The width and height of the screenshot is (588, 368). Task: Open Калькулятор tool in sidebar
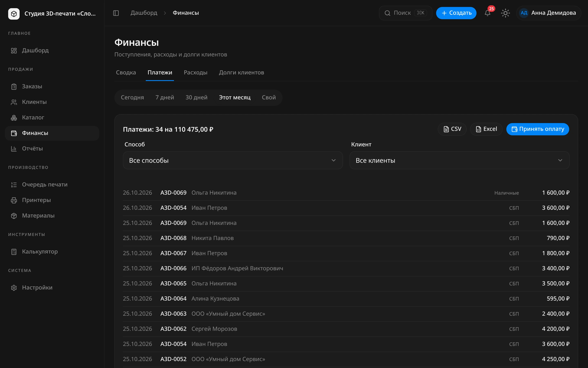pyautogui.click(x=52, y=252)
